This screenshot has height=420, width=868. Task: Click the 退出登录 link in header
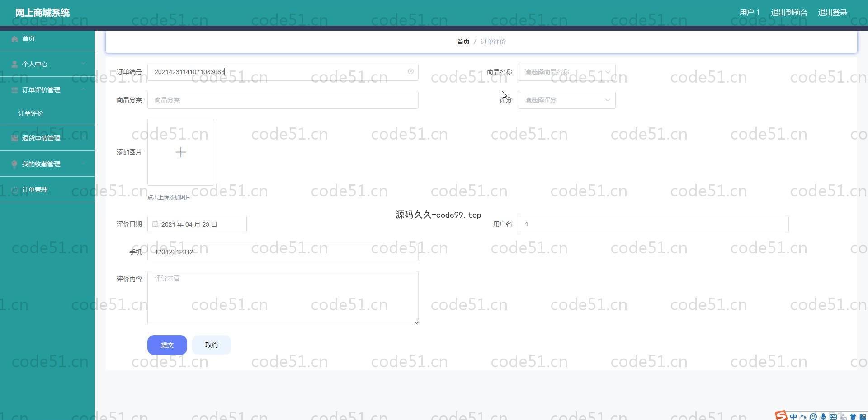832,13
